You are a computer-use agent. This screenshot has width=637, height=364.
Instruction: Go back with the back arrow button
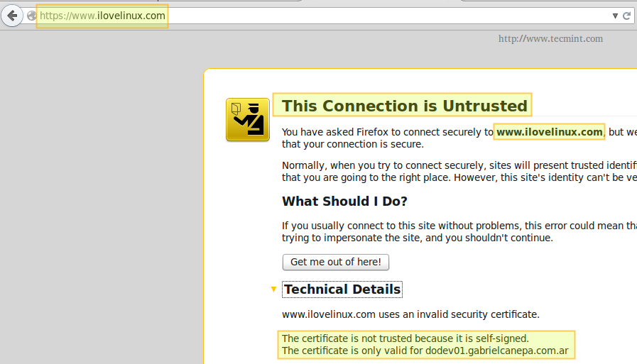click(x=12, y=16)
